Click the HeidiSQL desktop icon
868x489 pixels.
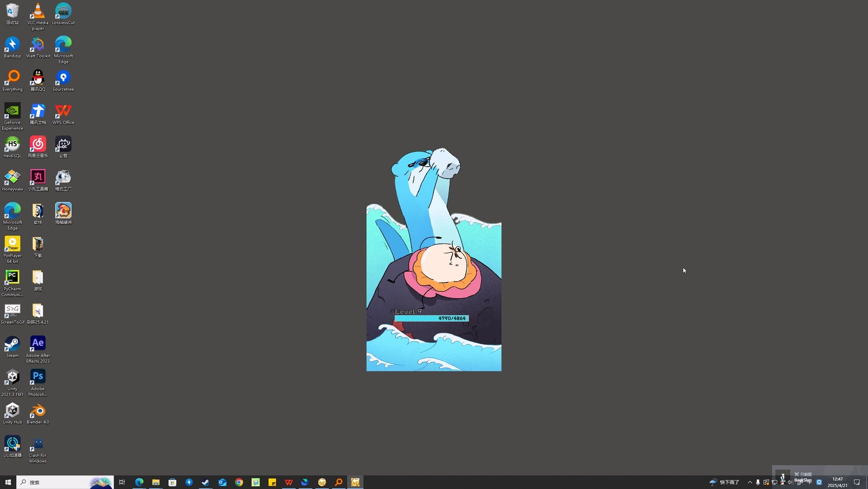click(x=12, y=147)
